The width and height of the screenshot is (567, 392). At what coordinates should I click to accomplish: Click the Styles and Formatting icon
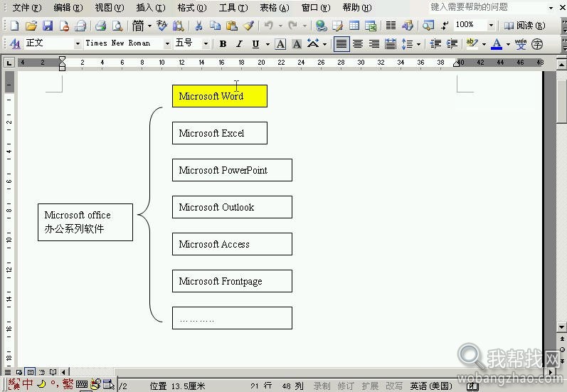click(15, 44)
